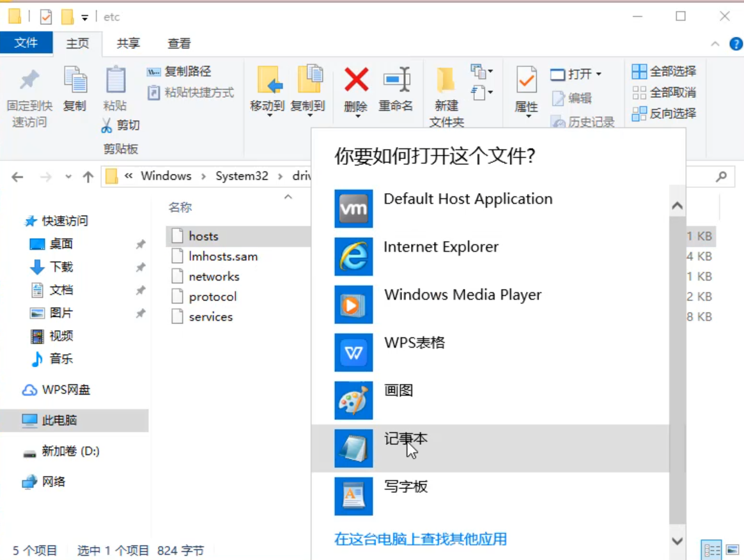The width and height of the screenshot is (744, 560).
Task: Click 在这台电脑上查找其他应用 link
Action: pyautogui.click(x=421, y=539)
